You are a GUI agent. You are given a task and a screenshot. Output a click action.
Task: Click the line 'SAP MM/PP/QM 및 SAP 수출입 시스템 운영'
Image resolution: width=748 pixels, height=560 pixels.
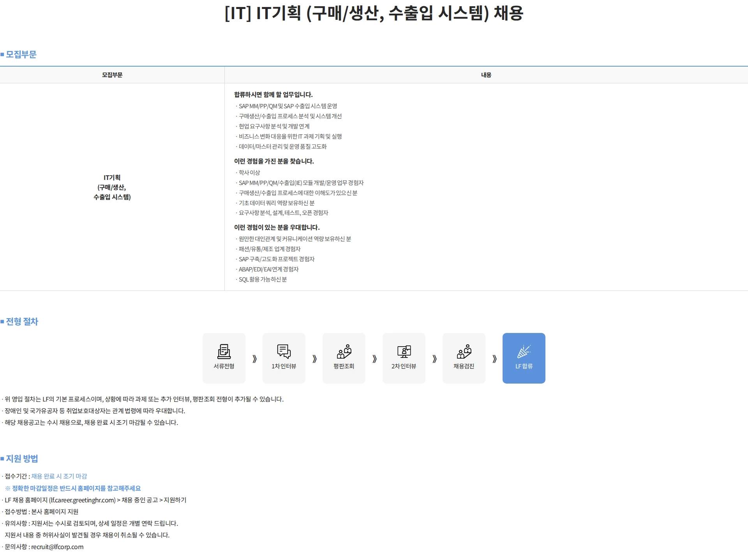tap(288, 106)
